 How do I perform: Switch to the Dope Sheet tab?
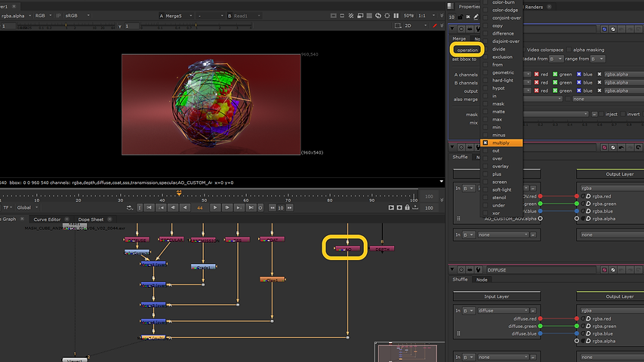(x=91, y=219)
